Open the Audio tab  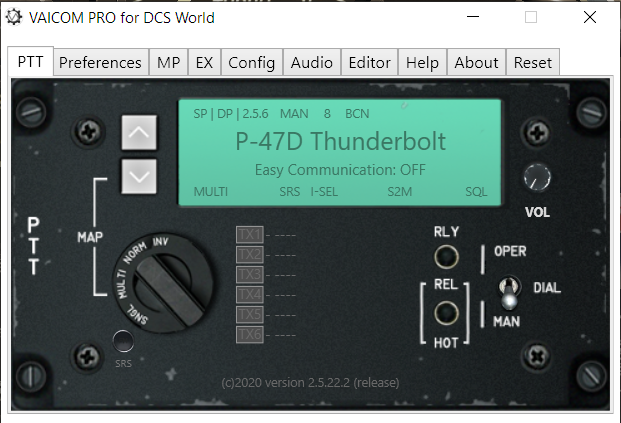(312, 63)
